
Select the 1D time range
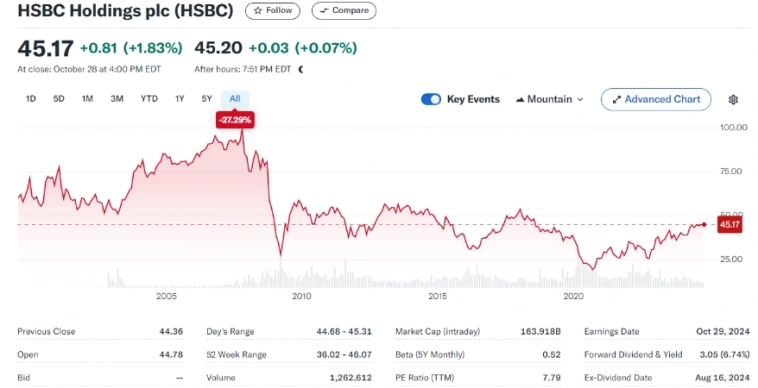click(30, 99)
